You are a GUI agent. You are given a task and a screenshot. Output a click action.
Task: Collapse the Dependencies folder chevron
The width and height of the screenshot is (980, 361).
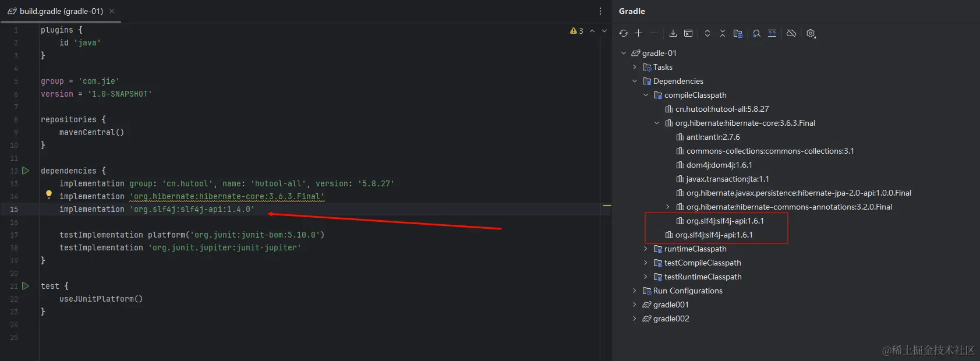[635, 81]
